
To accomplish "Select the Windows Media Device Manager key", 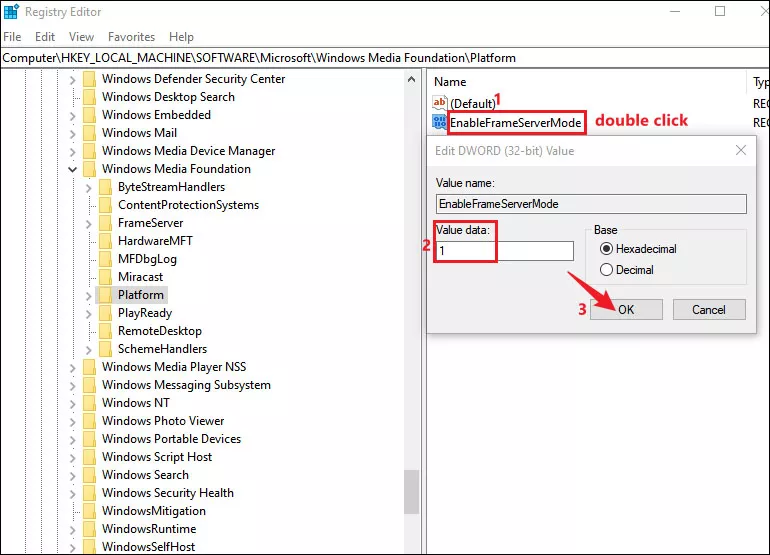I will tap(189, 151).
